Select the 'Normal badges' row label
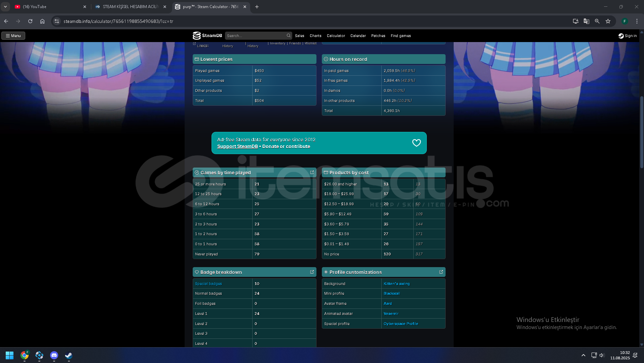The width and height of the screenshot is (644, 363). [209, 293]
